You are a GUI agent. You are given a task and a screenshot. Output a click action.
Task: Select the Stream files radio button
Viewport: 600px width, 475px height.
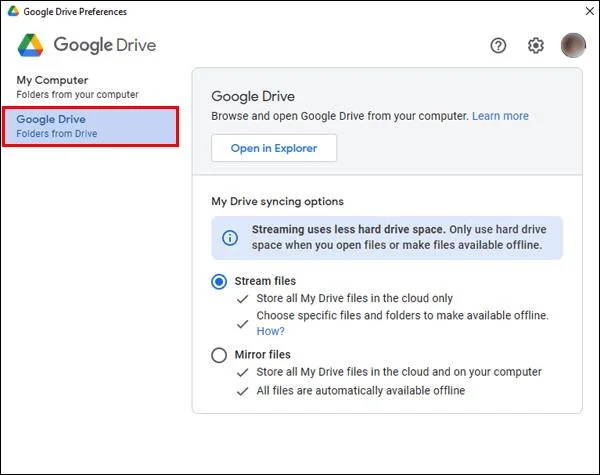tap(219, 282)
